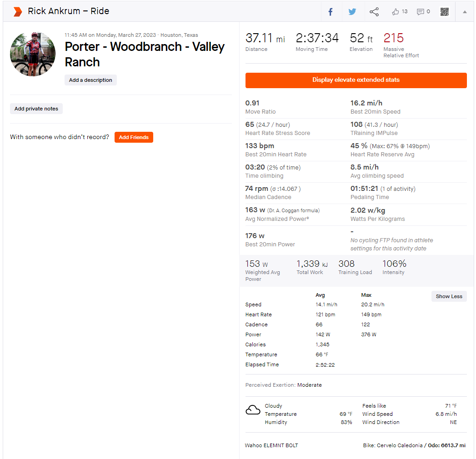Click the orange Strava chevron logo
This screenshot has height=459, width=476.
(x=17, y=11)
